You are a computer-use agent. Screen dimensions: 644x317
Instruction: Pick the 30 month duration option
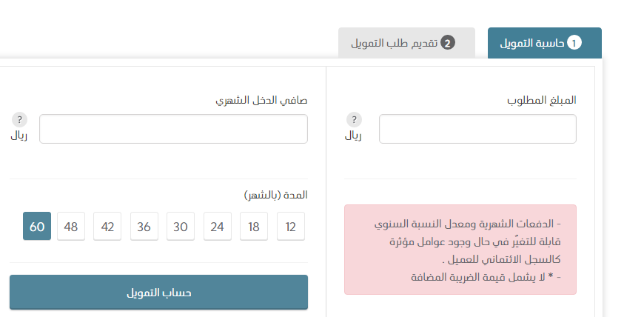[x=181, y=226]
